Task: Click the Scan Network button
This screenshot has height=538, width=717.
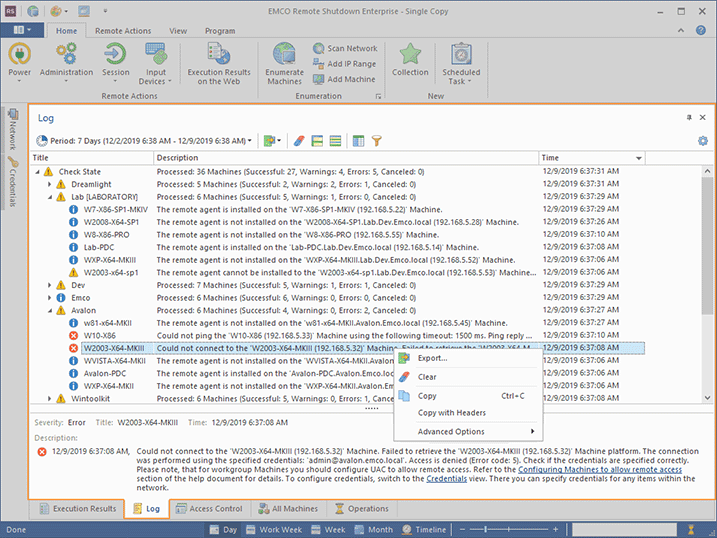Action: click(x=344, y=48)
